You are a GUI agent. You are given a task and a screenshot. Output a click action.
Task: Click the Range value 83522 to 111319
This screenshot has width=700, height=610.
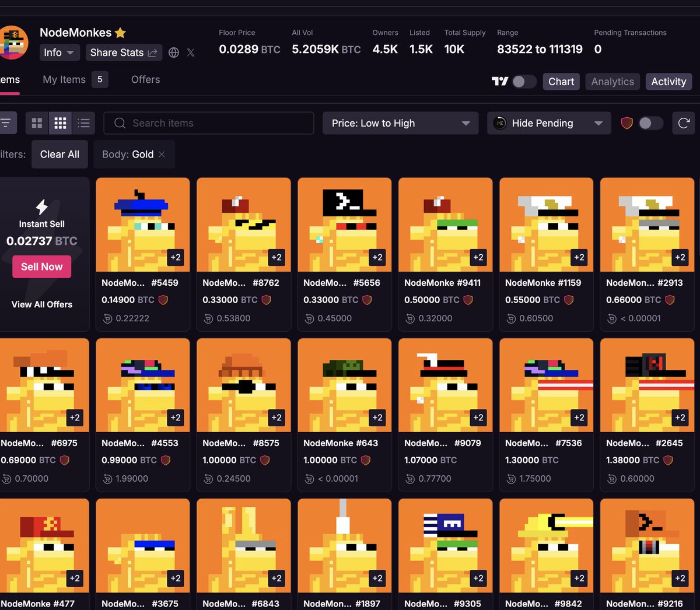coord(540,50)
